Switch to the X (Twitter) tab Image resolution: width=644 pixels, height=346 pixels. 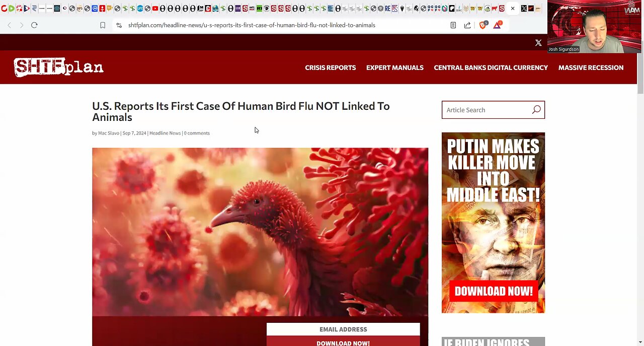524,9
